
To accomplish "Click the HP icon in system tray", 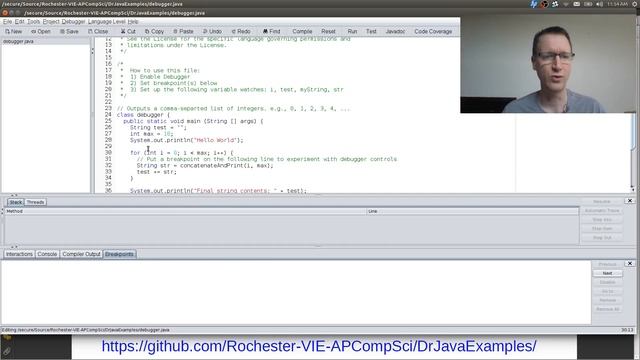I will tap(533, 4).
